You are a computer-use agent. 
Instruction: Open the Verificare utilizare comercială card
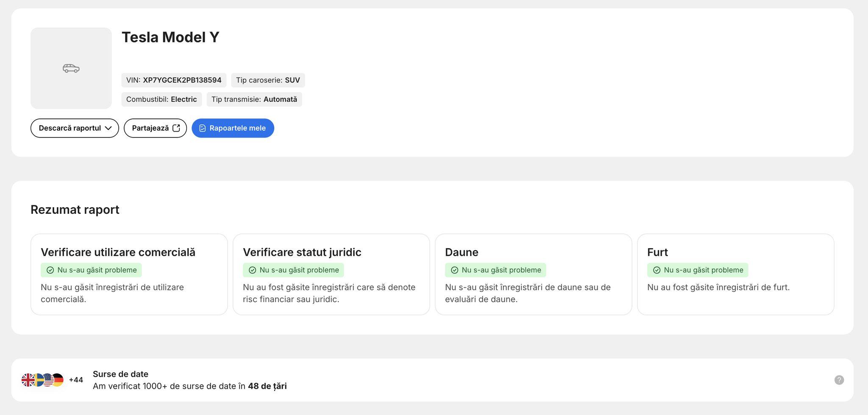(129, 275)
